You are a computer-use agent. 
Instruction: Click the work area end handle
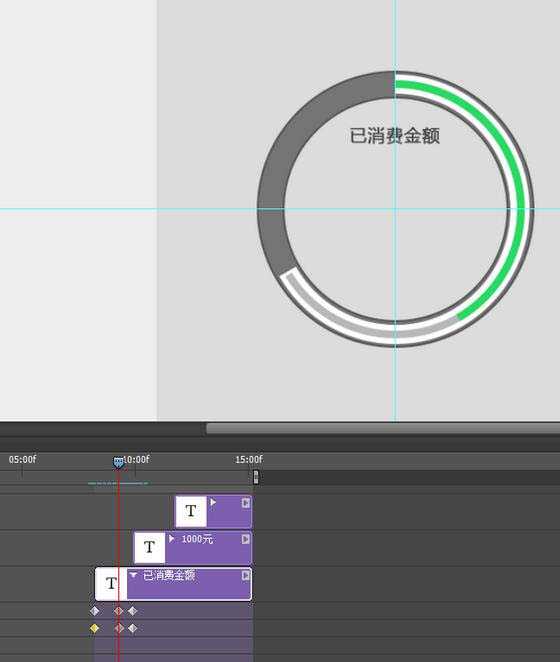(256, 478)
